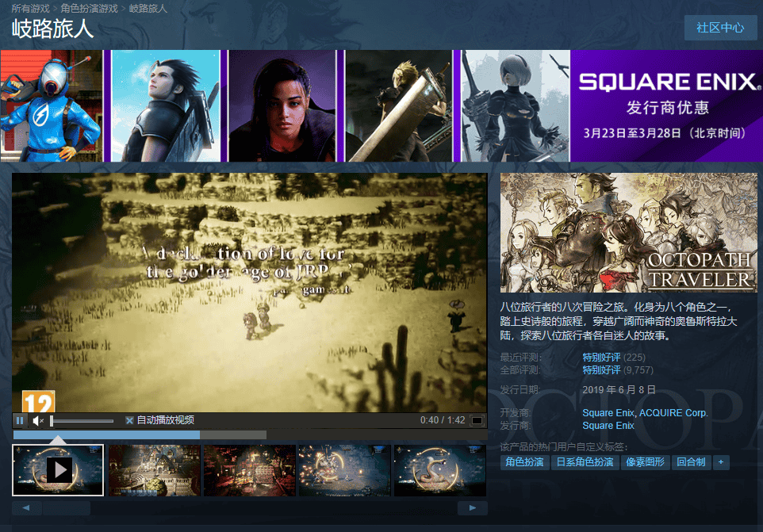The image size is (763, 532).
Task: Click the thumbnail strip scrollbar handle
Action: [x=66, y=507]
